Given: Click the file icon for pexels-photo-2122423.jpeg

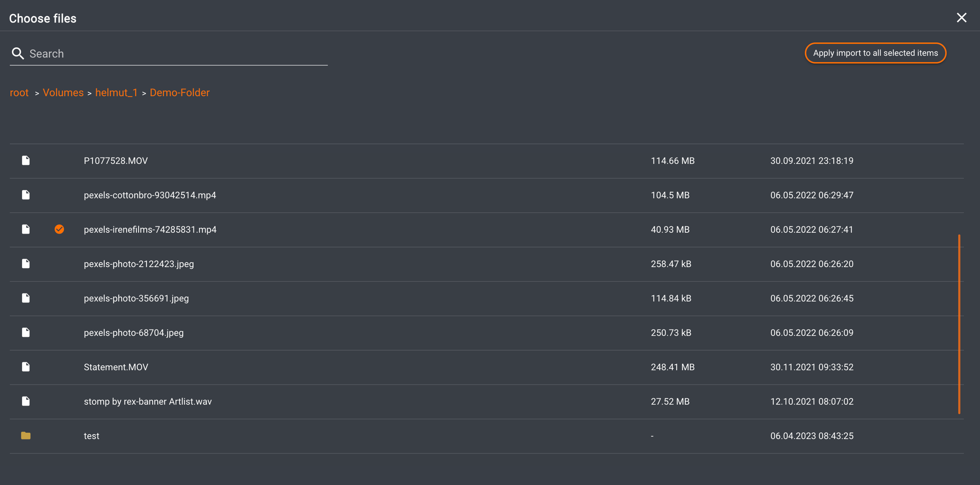Looking at the screenshot, I should coord(26,264).
